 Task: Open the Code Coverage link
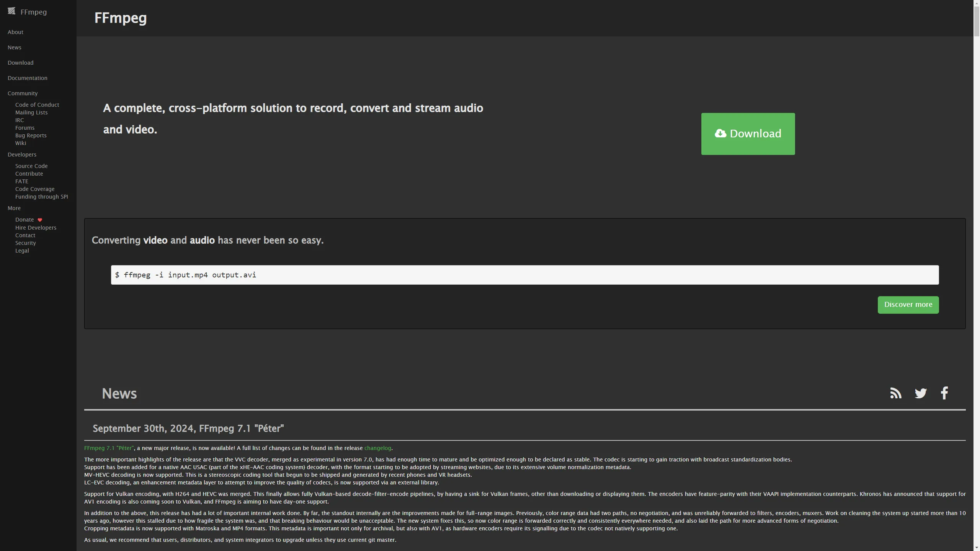click(35, 189)
